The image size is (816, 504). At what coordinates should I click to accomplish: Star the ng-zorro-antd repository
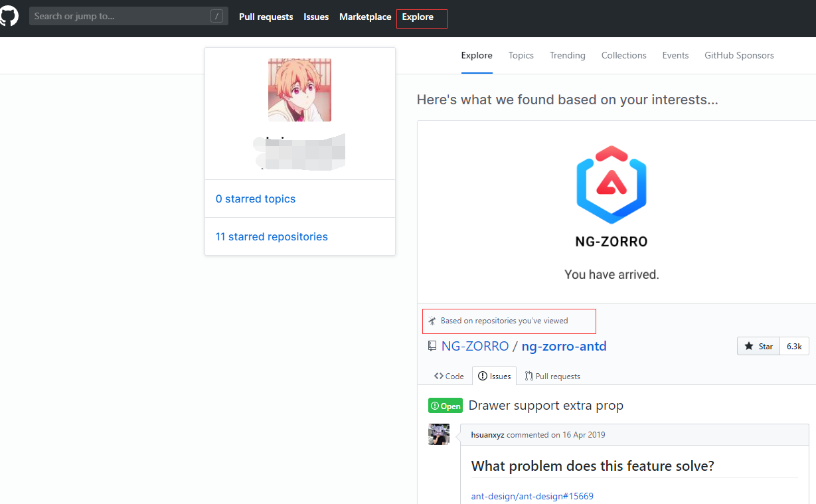758,346
